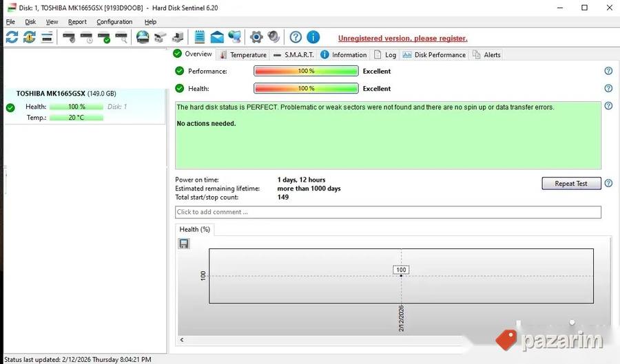Click the question mark help toolbar icon
The width and height of the screenshot is (620, 364).
click(x=296, y=37)
